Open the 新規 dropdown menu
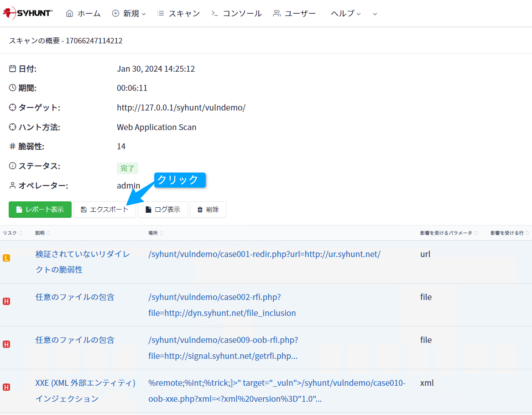Image resolution: width=532 pixels, height=415 pixels. click(129, 13)
